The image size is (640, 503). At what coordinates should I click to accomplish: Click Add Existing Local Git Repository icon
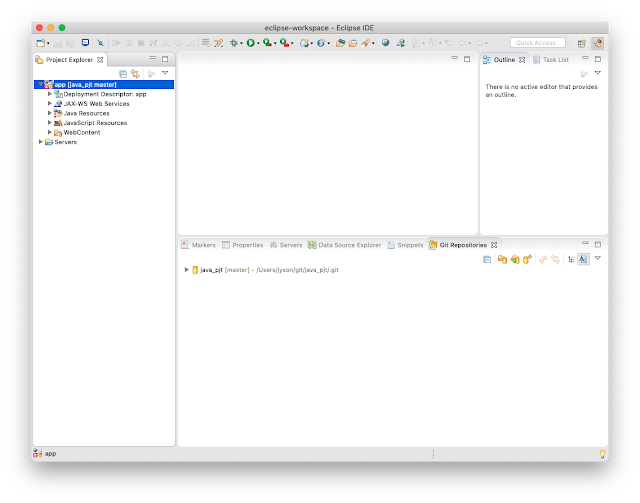502,259
